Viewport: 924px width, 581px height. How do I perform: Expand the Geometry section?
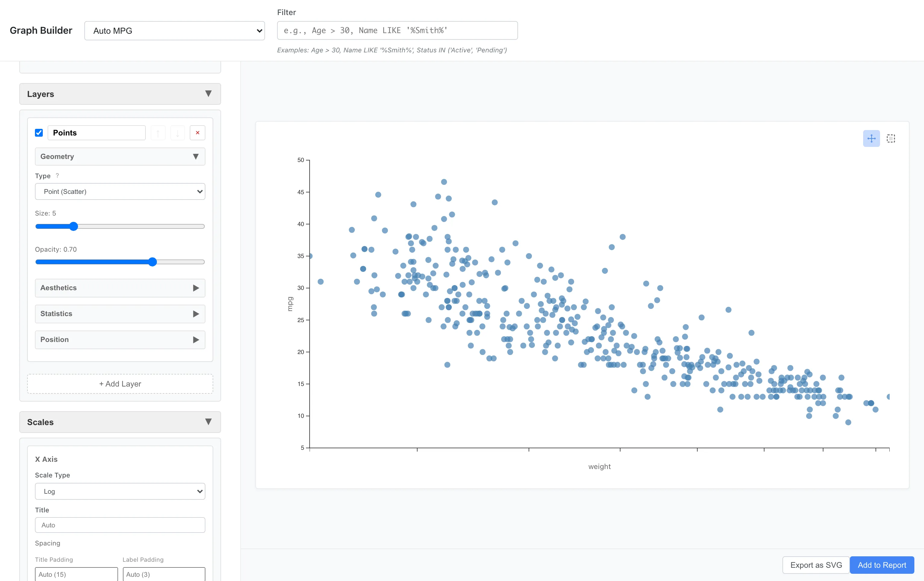(x=196, y=157)
